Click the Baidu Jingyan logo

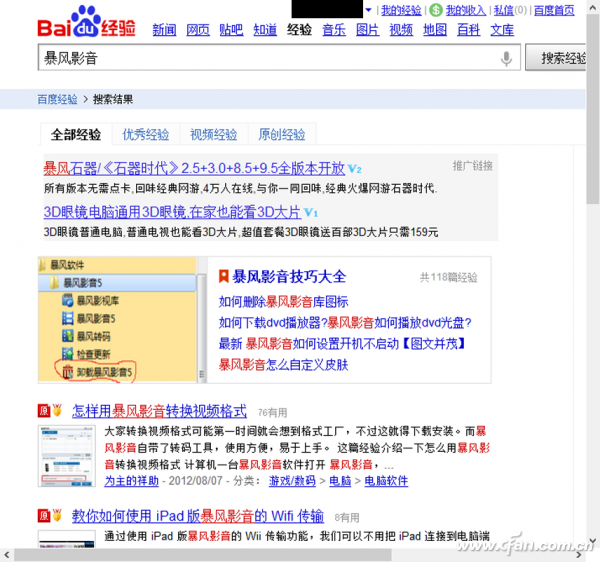[x=86, y=22]
